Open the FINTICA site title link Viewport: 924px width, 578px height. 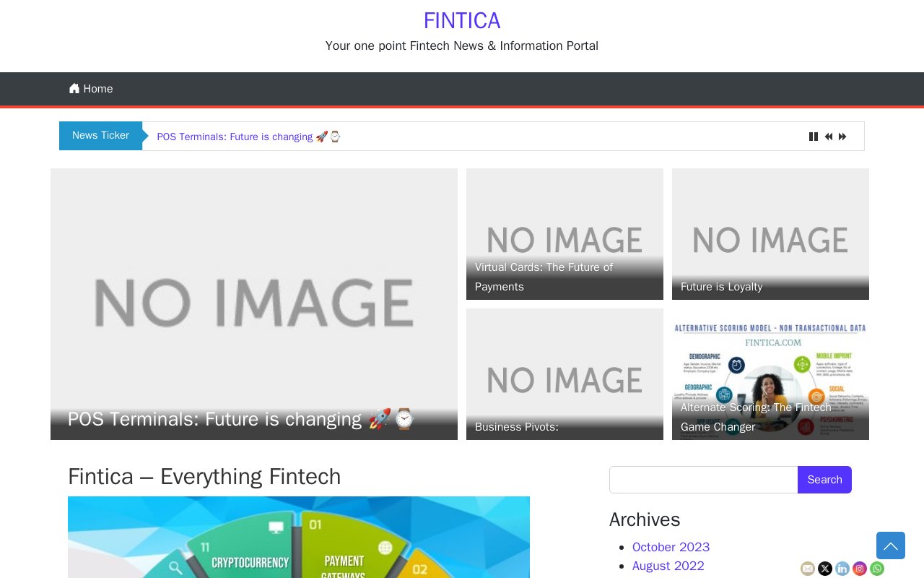click(x=462, y=20)
